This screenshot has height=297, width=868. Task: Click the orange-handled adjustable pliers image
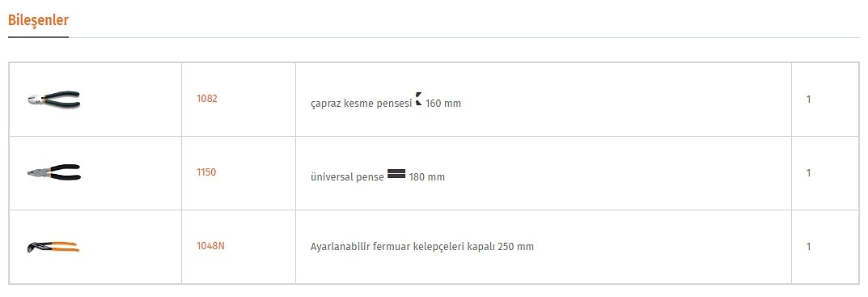pos(53,246)
